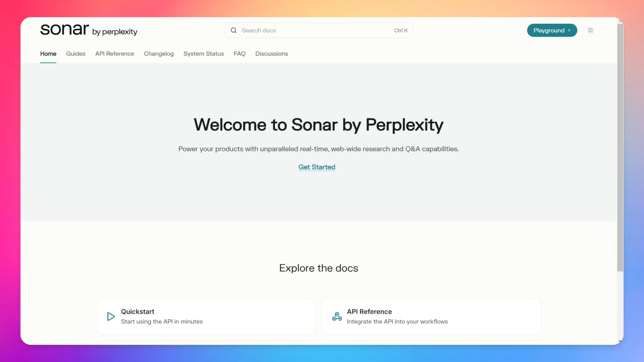Select the Home tab
Screen dimensions: 644x362
click(48, 53)
